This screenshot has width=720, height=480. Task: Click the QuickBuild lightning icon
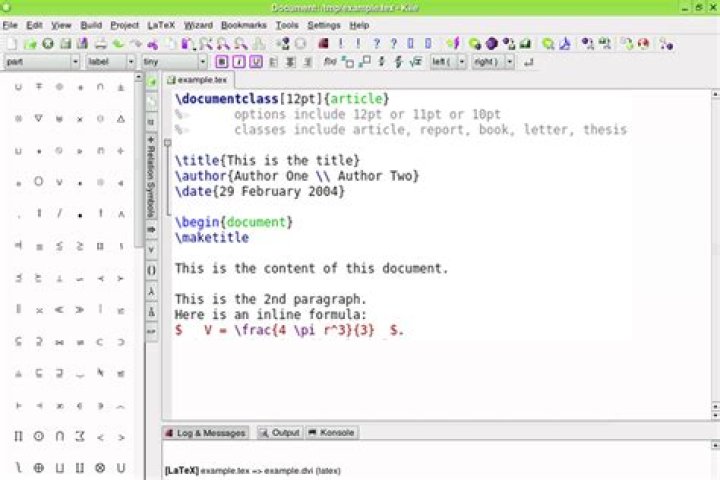point(453,44)
